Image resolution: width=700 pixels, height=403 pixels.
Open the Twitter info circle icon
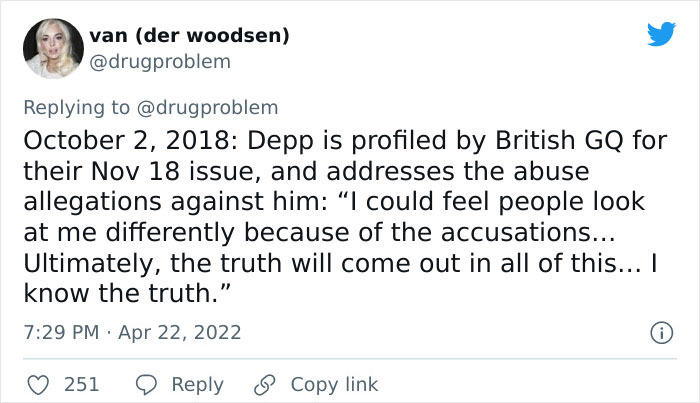(661, 333)
